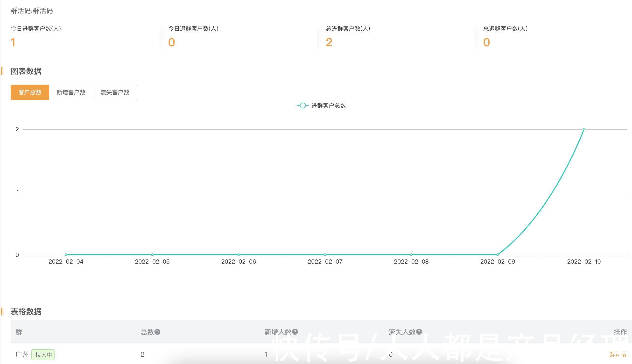Click the help icon beside 流失人数
This screenshot has height=364, width=632.
(x=419, y=332)
